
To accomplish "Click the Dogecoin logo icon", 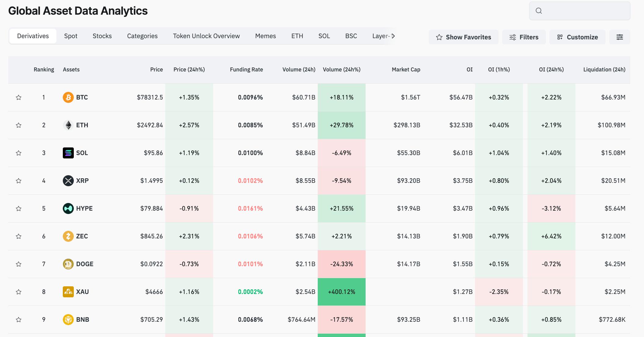I will tap(68, 264).
